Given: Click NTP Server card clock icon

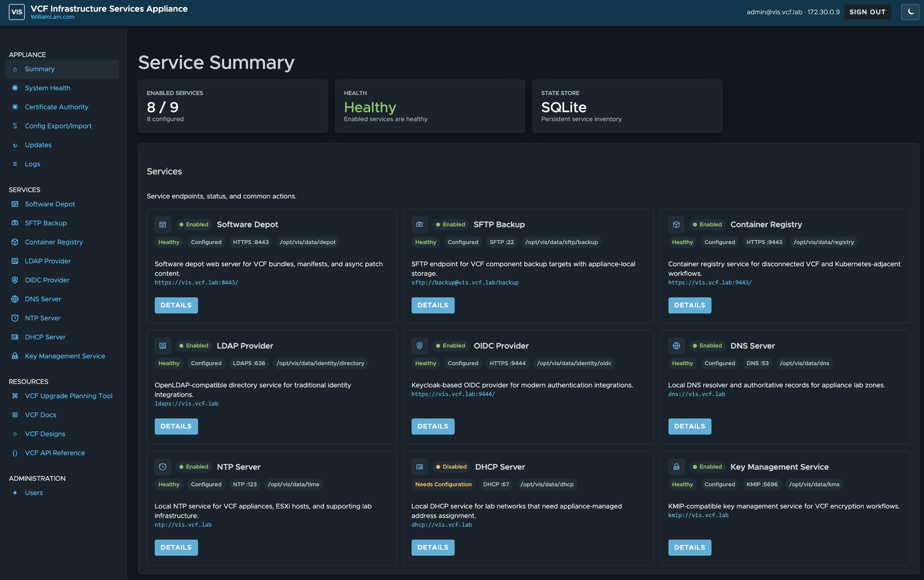Looking at the screenshot, I should pyautogui.click(x=163, y=467).
